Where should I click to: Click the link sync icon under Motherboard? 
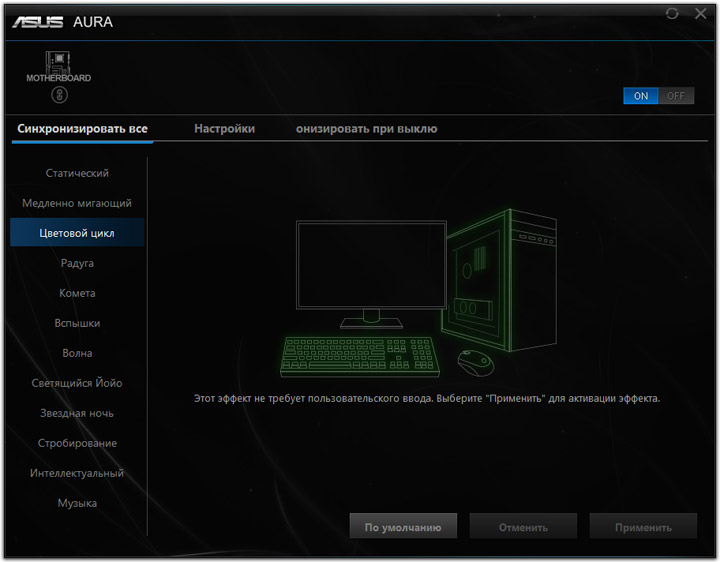(59, 95)
